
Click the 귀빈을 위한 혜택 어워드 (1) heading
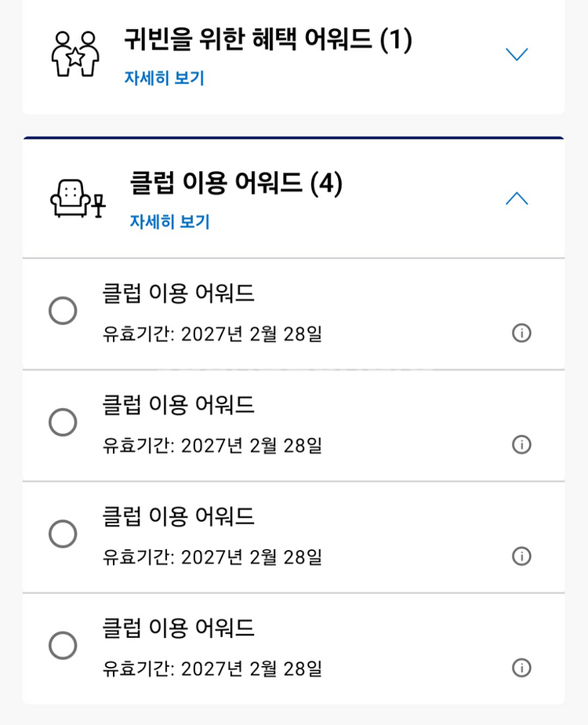[x=267, y=39]
